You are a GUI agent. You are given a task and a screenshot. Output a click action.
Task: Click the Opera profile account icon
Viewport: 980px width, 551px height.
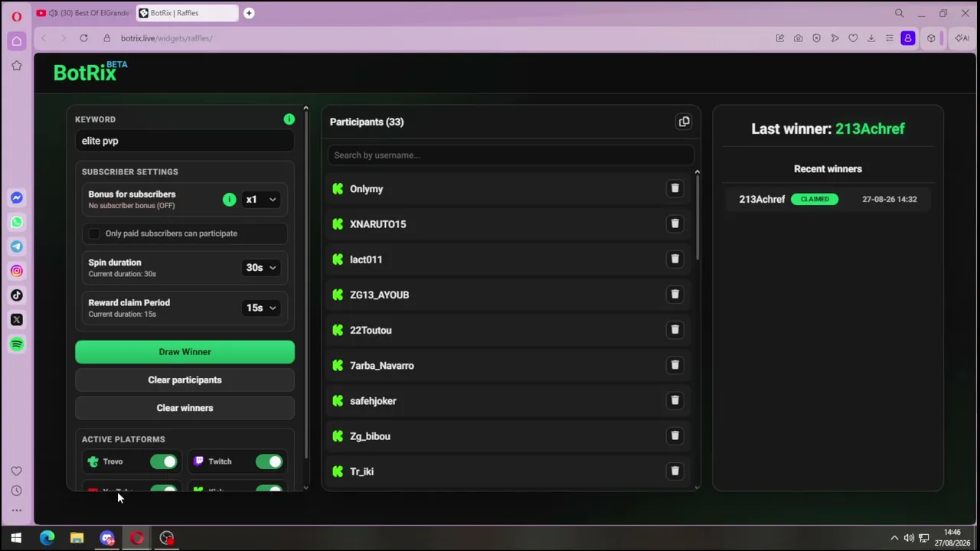coord(908,38)
